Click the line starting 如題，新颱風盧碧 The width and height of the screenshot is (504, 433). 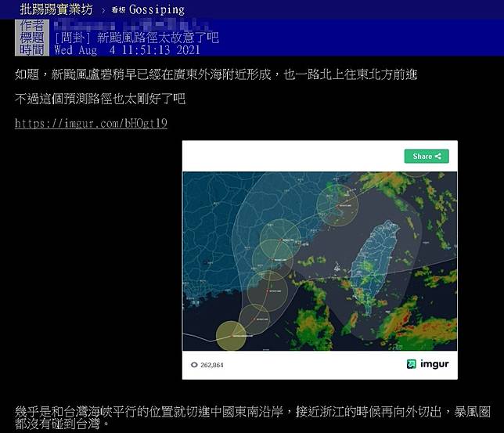point(216,74)
